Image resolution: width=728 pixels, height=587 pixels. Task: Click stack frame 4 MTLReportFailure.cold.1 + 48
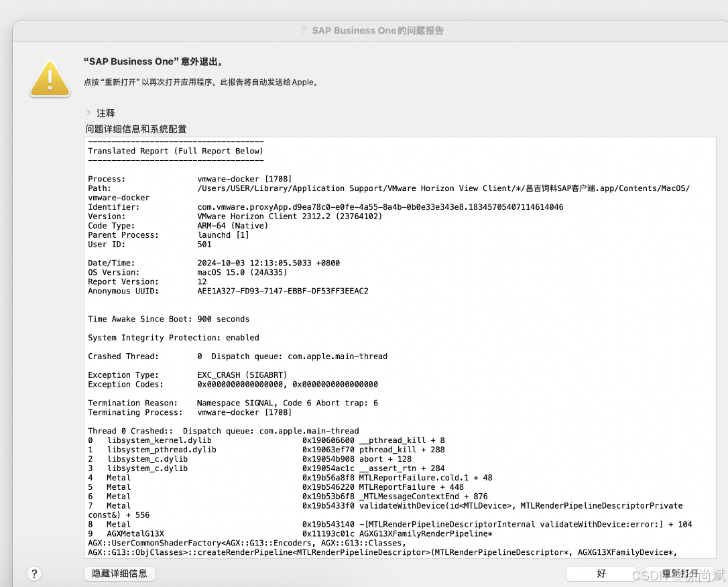click(290, 478)
